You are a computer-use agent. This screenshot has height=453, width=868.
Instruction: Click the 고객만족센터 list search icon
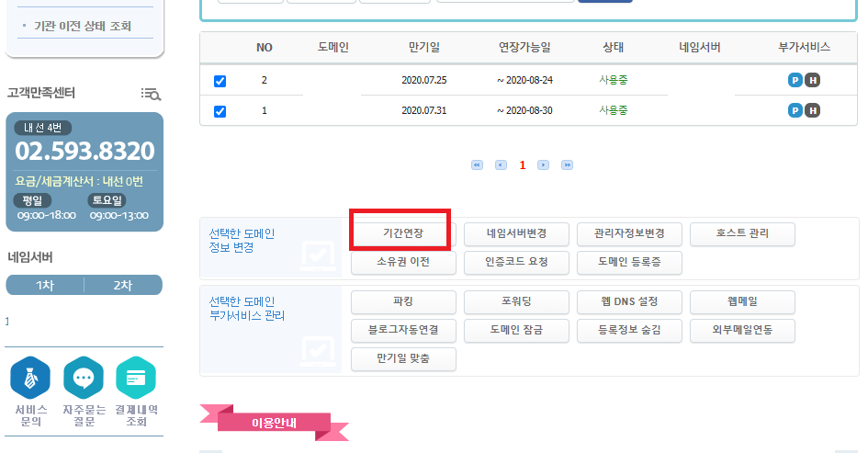(x=151, y=94)
